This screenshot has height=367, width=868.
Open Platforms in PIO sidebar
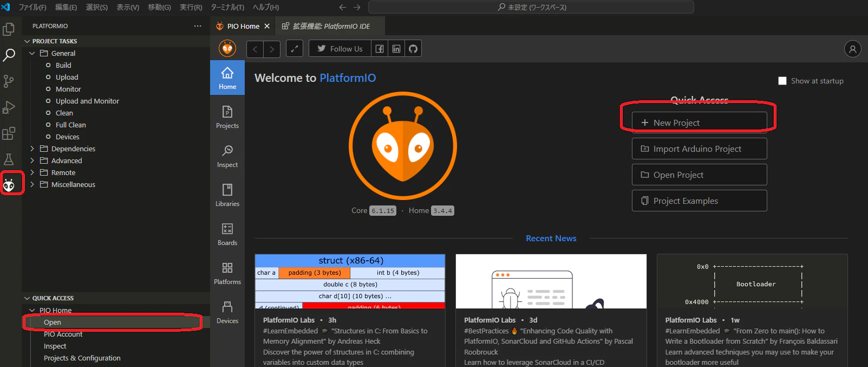(x=227, y=273)
